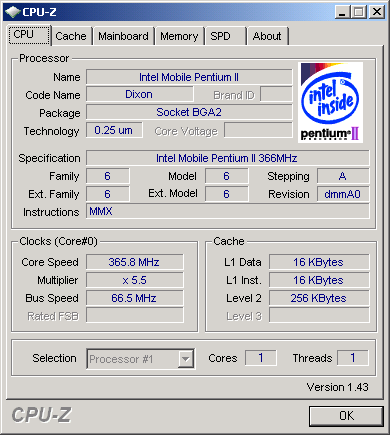The height and width of the screenshot is (435, 390).
Task: Click the dmmA0 revision value
Action: (343, 194)
